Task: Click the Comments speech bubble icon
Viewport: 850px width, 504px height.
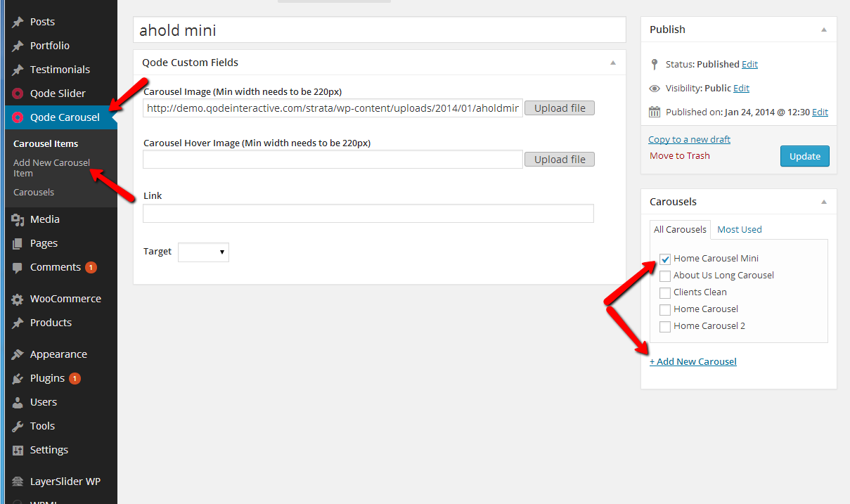Action: coord(18,267)
